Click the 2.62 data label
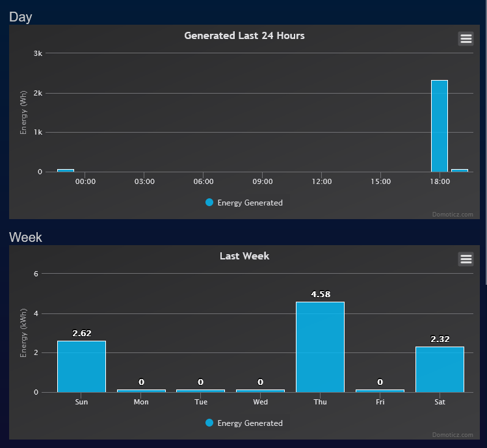This screenshot has width=487, height=448. click(x=82, y=334)
